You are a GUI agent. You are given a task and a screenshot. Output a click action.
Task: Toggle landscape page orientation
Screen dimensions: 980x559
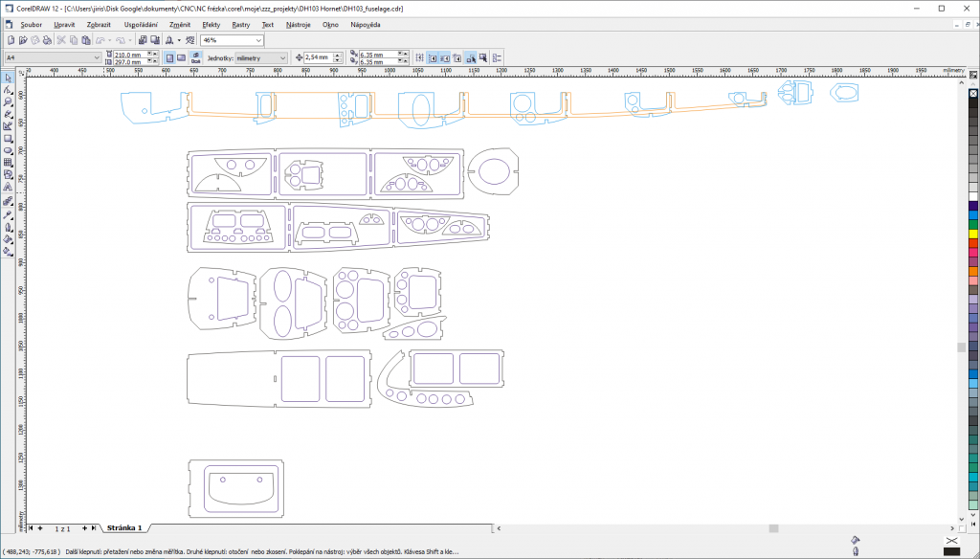[x=181, y=57]
